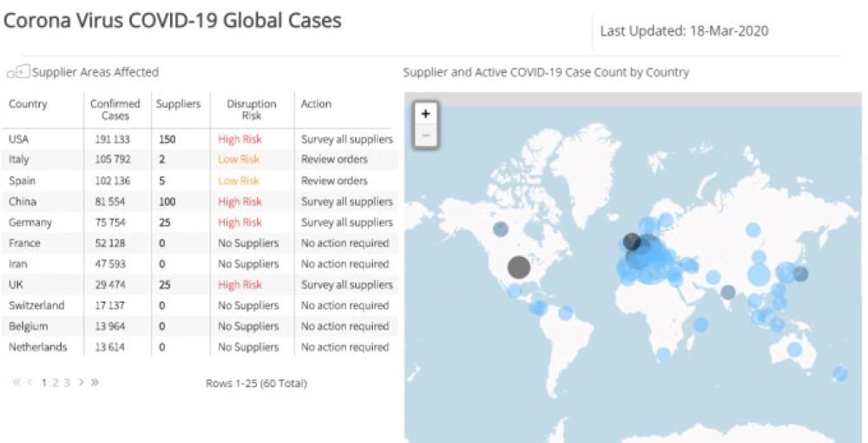Sort by Suppliers column header

[x=178, y=104]
